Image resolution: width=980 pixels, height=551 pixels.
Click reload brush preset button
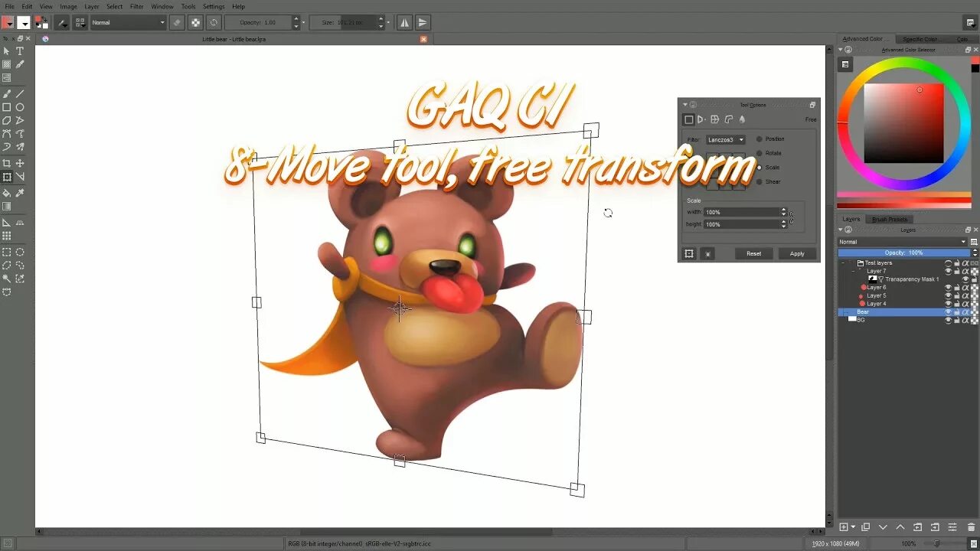pos(214,22)
